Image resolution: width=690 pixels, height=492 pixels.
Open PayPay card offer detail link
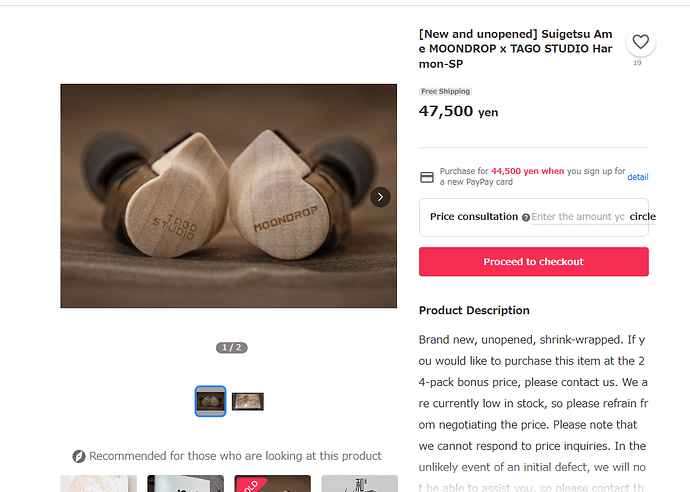click(x=638, y=177)
